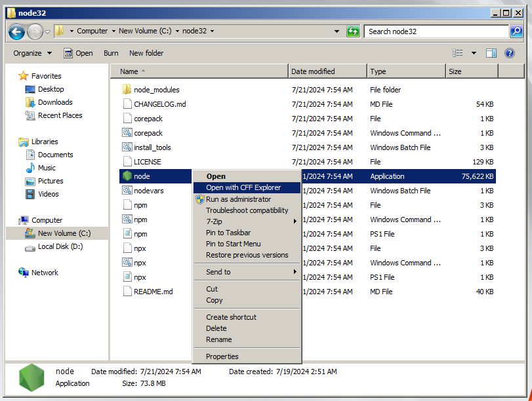Change view with the view icon
Screen dimensions: 532x401
[x=458, y=53]
